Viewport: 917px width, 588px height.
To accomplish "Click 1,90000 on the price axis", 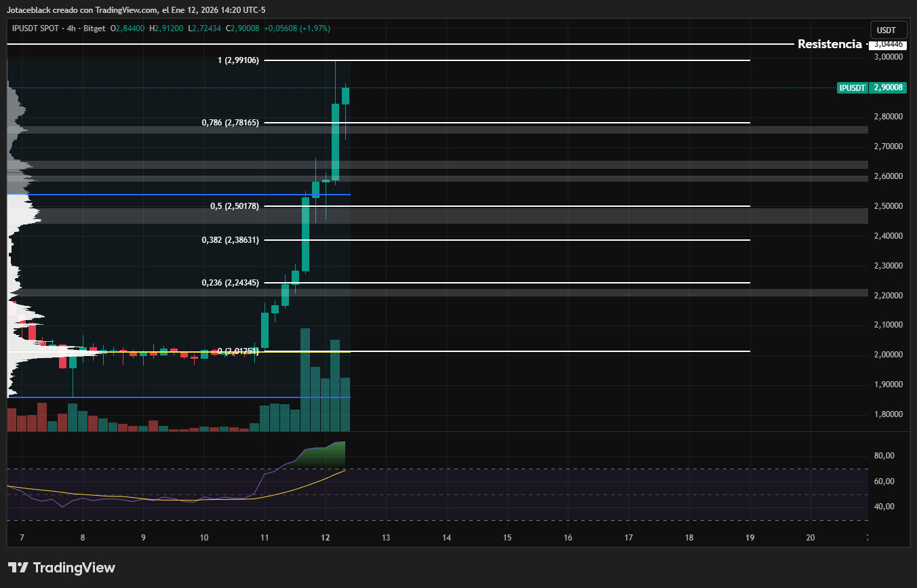I will coord(888,385).
